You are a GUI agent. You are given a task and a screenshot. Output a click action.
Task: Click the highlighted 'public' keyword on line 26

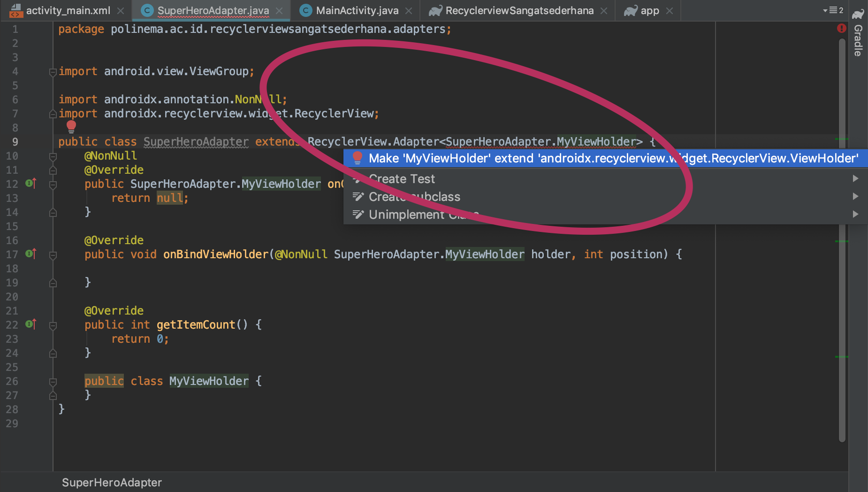pos(104,381)
